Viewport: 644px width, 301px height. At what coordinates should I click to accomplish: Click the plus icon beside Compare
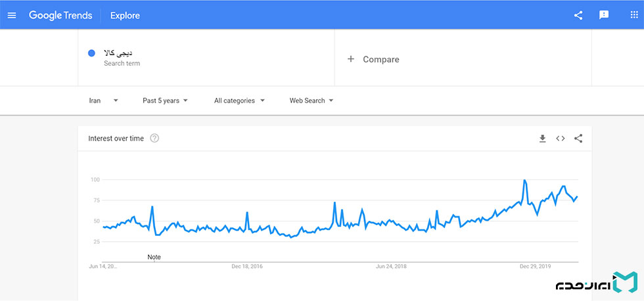coord(350,59)
